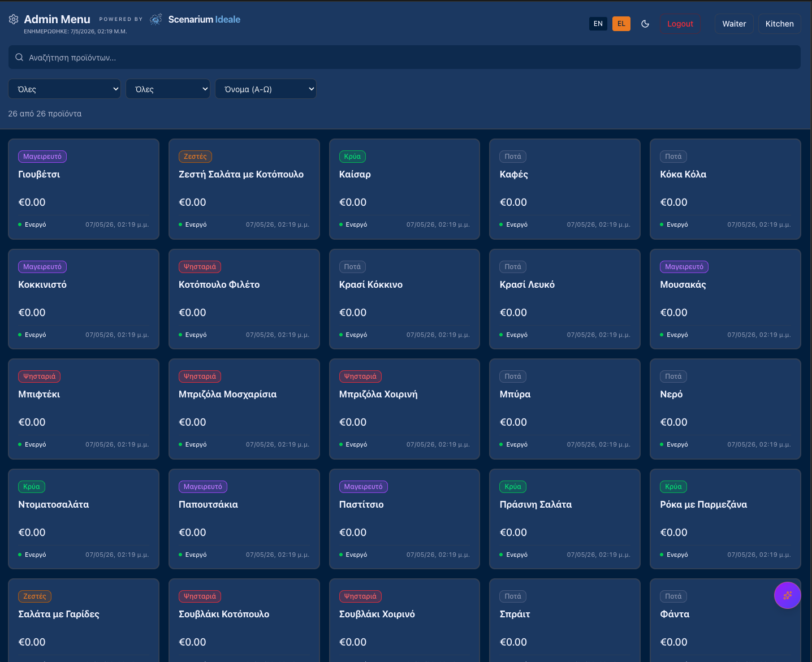This screenshot has width=812, height=662.
Task: Open the Καφές product card
Action: pos(565,189)
